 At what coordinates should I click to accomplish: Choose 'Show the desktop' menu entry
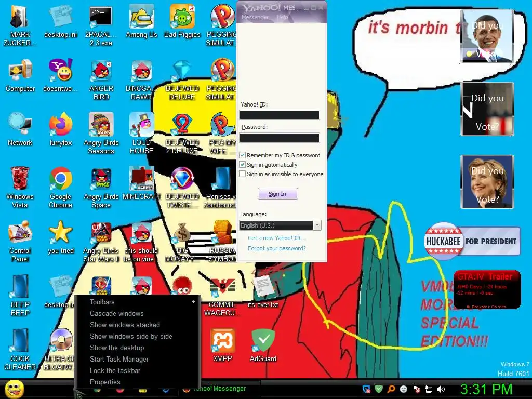coord(138,348)
